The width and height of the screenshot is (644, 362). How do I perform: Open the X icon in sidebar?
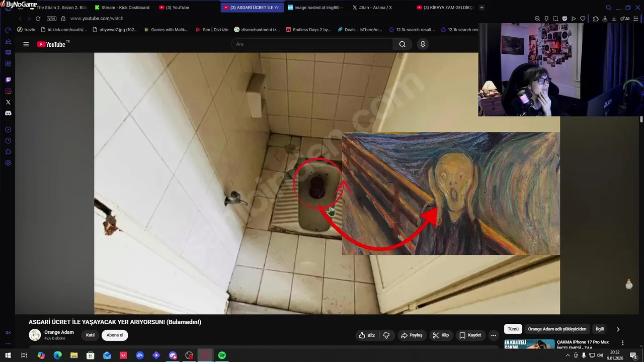(x=8, y=102)
